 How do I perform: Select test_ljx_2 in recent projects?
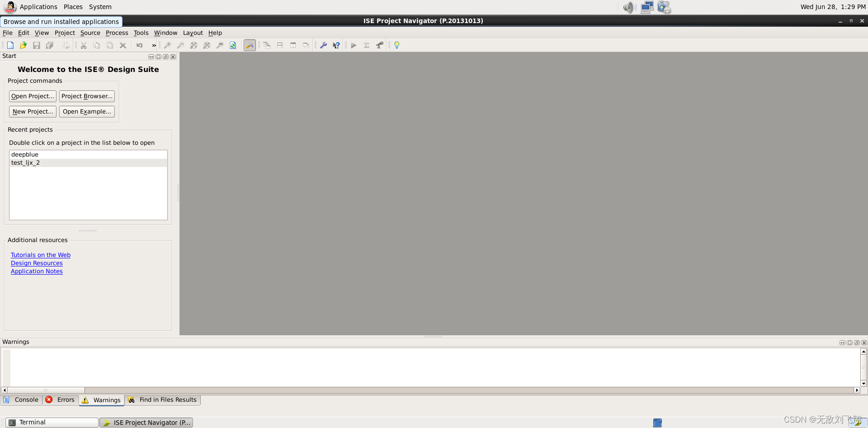[88, 162]
